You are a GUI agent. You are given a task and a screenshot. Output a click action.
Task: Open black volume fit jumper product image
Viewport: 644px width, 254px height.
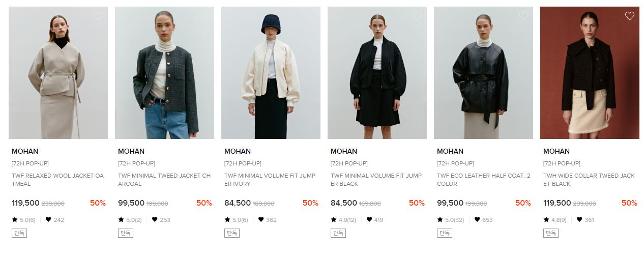point(377,73)
